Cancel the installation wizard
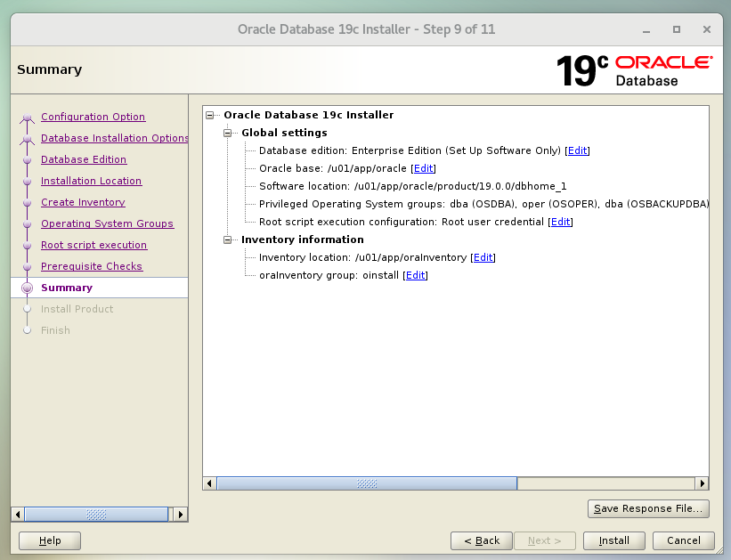Screen dimensions: 731x560 tap(683, 540)
